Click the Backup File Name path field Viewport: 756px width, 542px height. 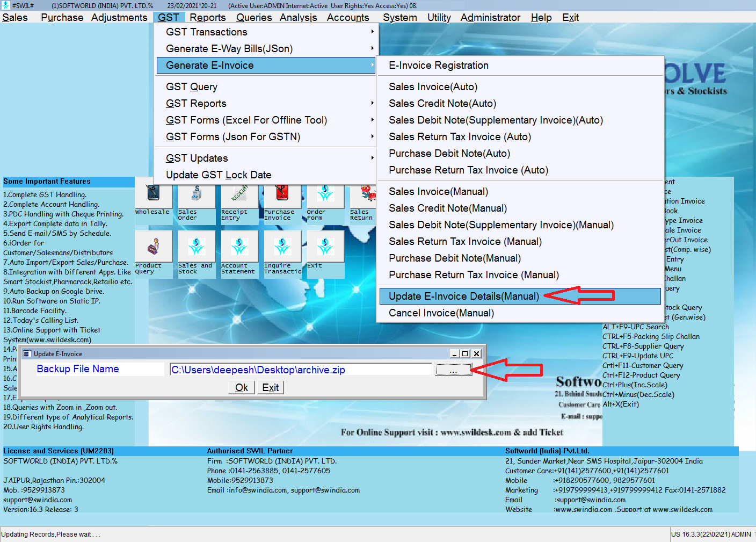(301, 370)
